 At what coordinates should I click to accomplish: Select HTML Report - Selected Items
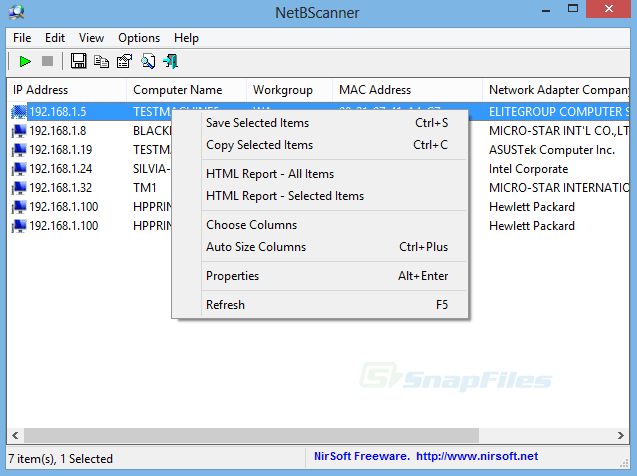(320, 196)
